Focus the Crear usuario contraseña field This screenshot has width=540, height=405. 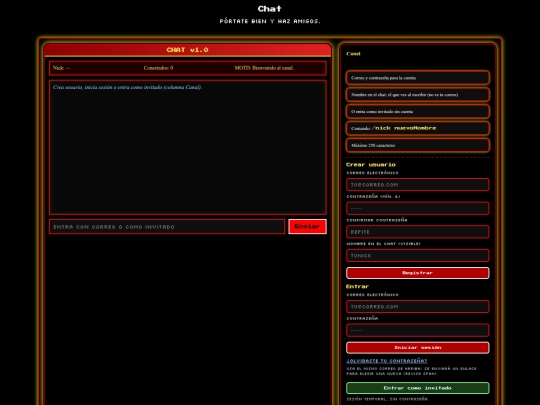pyautogui.click(x=417, y=208)
